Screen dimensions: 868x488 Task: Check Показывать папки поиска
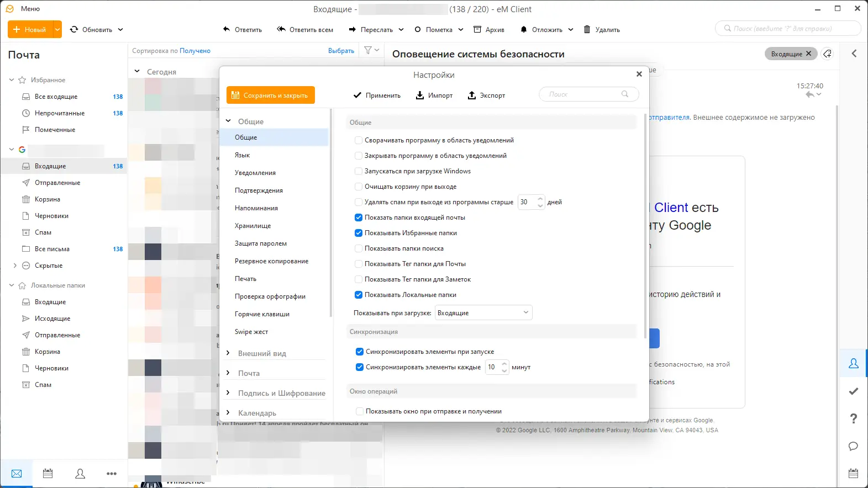point(359,248)
